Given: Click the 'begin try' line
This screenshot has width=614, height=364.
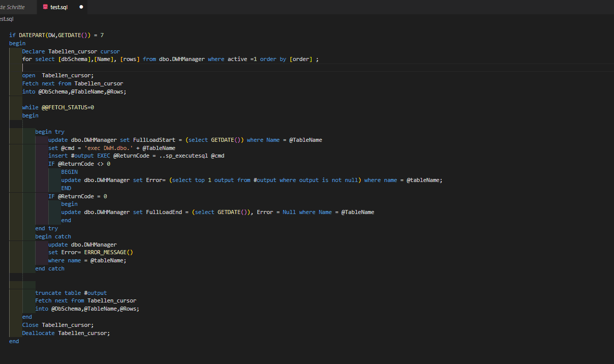Looking at the screenshot, I should 50,132.
